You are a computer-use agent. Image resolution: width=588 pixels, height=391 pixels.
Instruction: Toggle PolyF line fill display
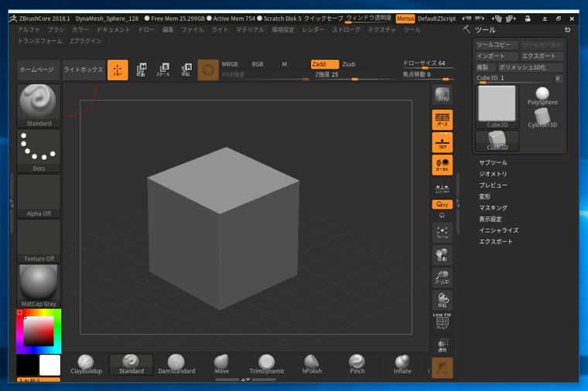pyautogui.click(x=443, y=322)
